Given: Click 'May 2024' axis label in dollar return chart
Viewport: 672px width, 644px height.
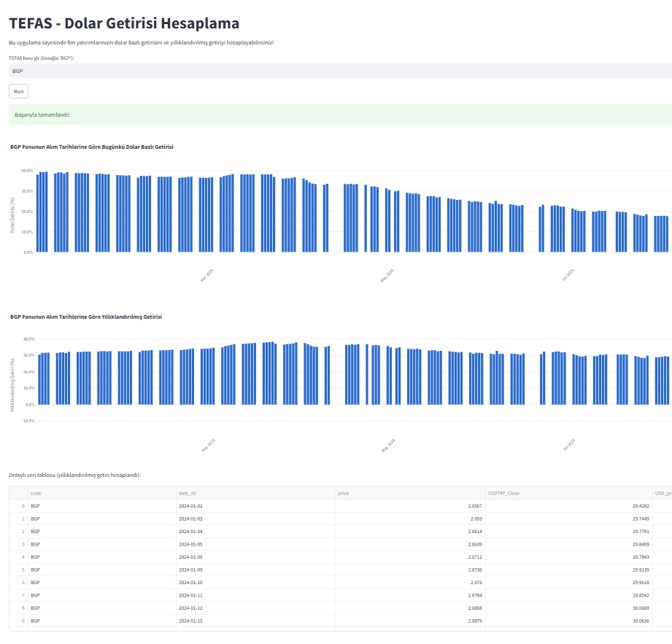Looking at the screenshot, I should [x=387, y=276].
